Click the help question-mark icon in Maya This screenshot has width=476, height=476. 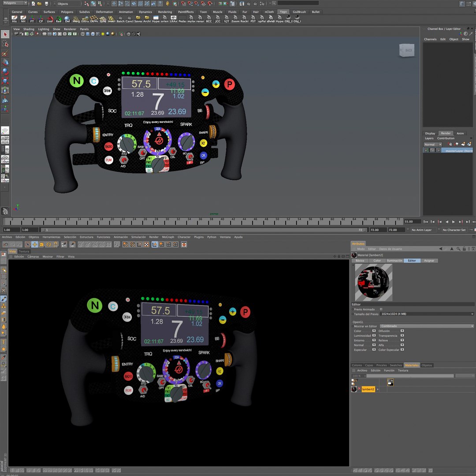(160, 4)
